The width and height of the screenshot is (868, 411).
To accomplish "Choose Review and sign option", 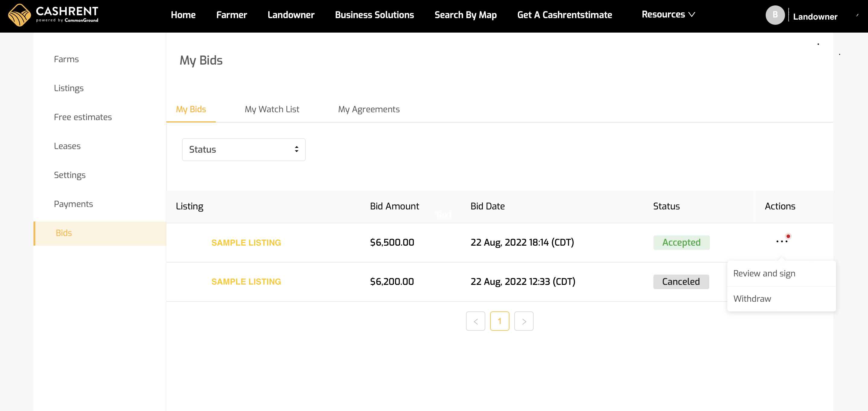I will tap(764, 273).
